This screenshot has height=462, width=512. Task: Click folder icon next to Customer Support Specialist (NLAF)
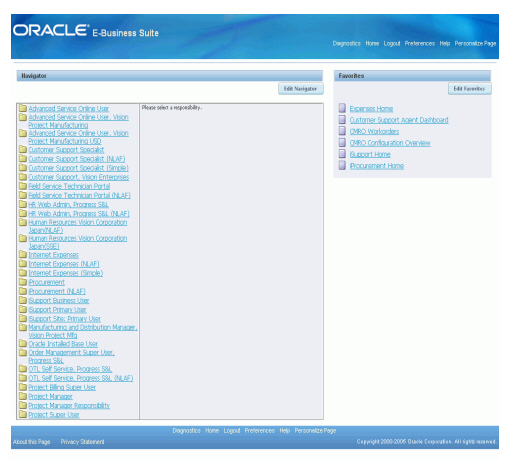(23, 158)
